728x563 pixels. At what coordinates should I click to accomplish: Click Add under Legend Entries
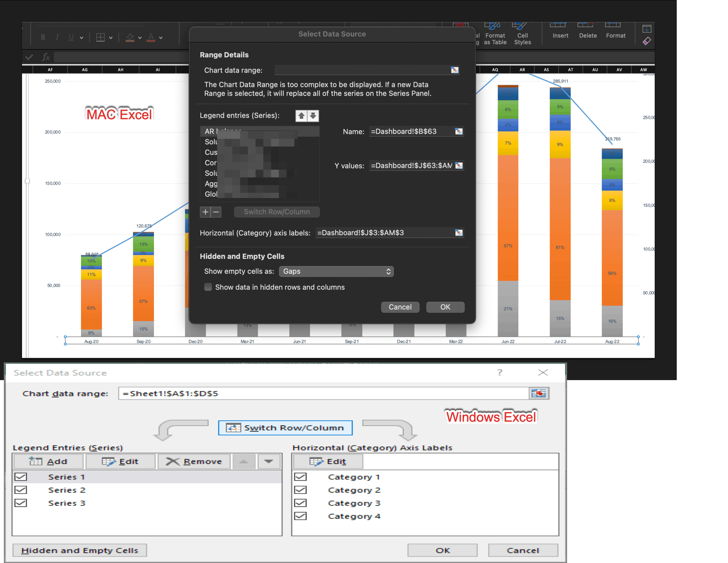[x=48, y=461]
